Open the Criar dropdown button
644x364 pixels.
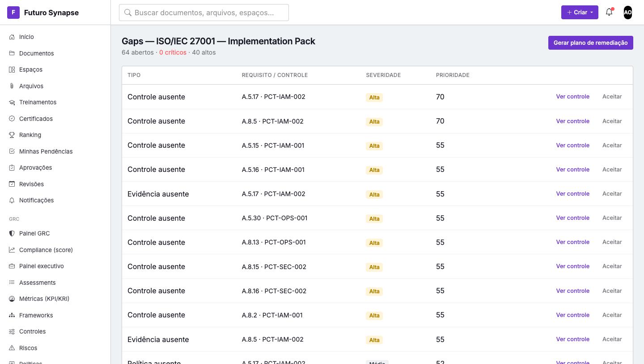click(x=580, y=13)
